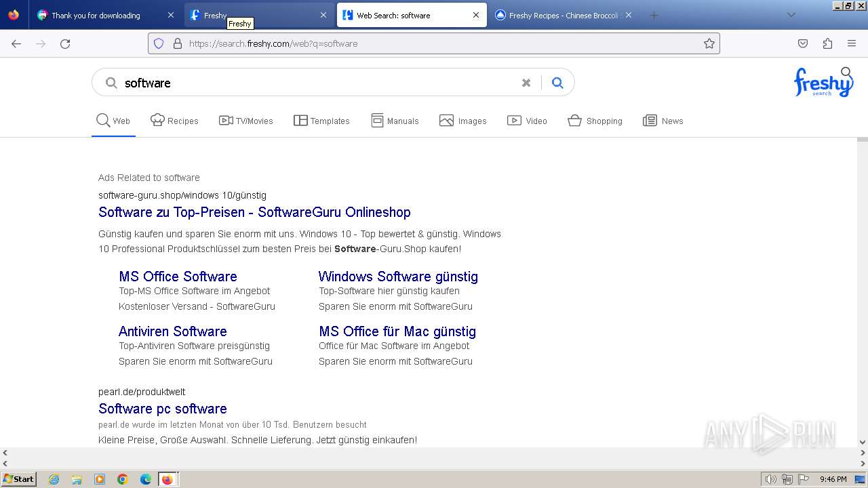The image size is (868, 488).
Task: Close the Freshy tab
Action: [x=323, y=15]
